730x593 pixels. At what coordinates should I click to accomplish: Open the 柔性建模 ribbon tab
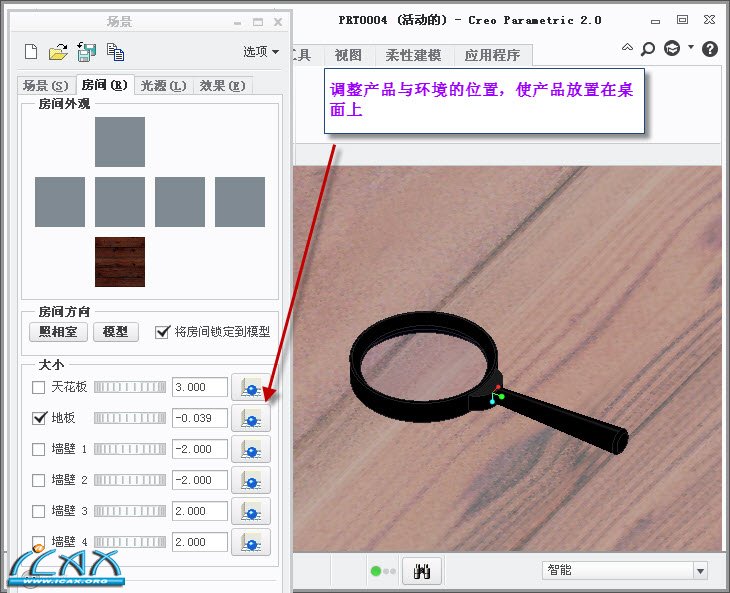(x=413, y=55)
